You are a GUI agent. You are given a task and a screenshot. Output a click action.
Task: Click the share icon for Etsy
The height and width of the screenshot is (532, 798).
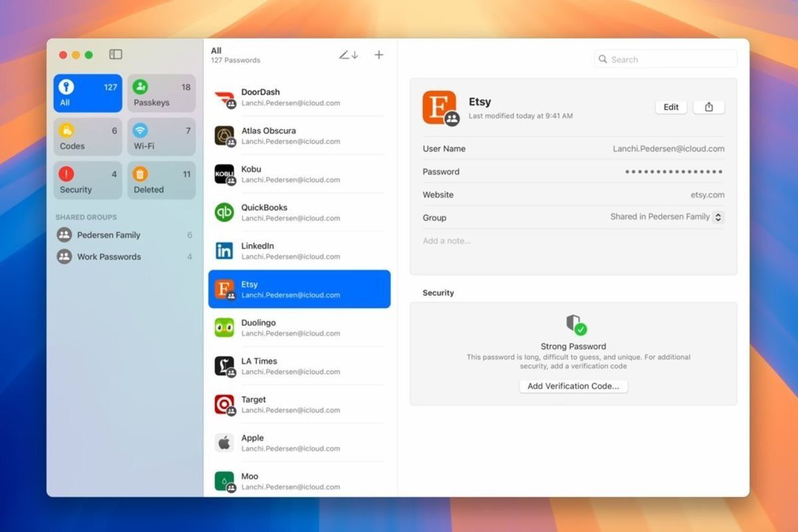coord(709,107)
